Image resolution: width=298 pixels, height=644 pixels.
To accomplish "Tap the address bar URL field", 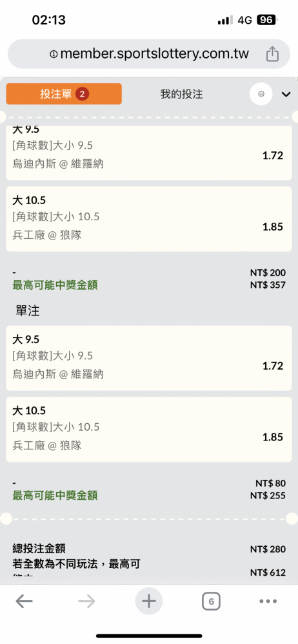I will (x=149, y=54).
